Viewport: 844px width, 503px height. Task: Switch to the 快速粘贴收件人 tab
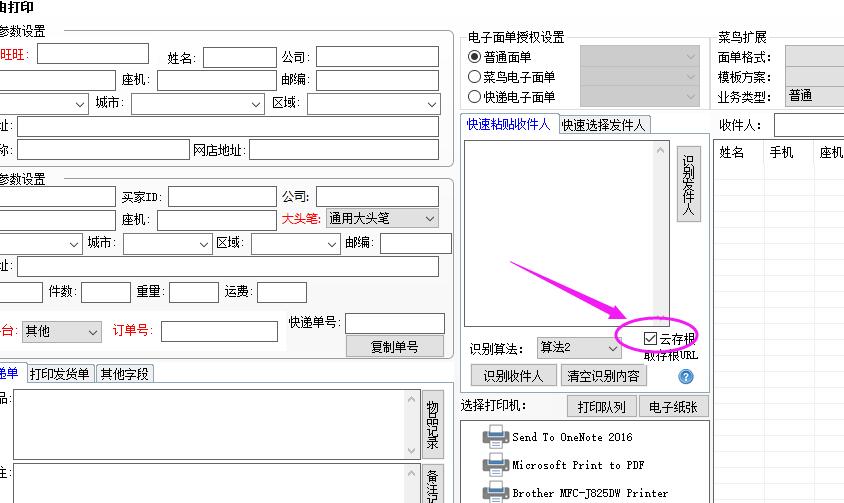click(508, 124)
